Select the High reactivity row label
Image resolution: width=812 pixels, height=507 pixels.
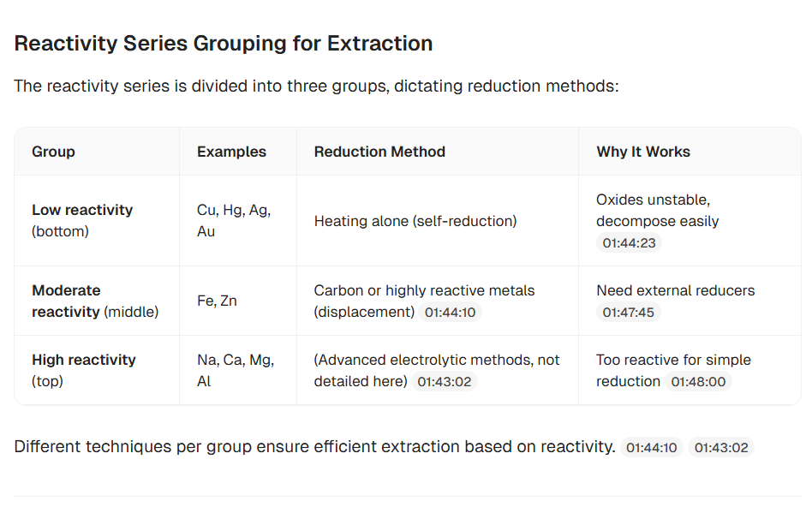[84, 370]
